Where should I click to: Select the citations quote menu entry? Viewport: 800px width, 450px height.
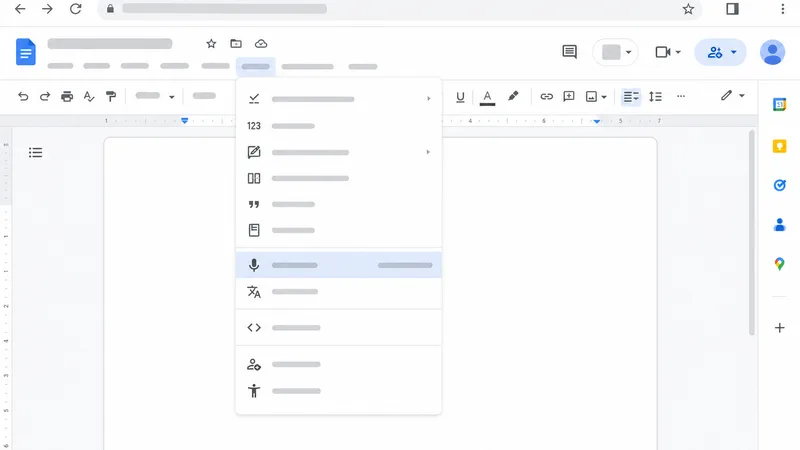tap(339, 204)
